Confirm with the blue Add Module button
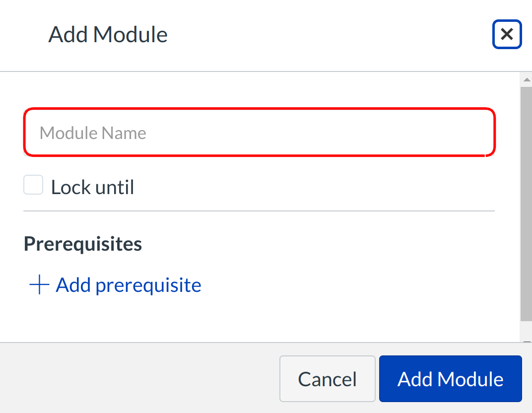 (450, 379)
